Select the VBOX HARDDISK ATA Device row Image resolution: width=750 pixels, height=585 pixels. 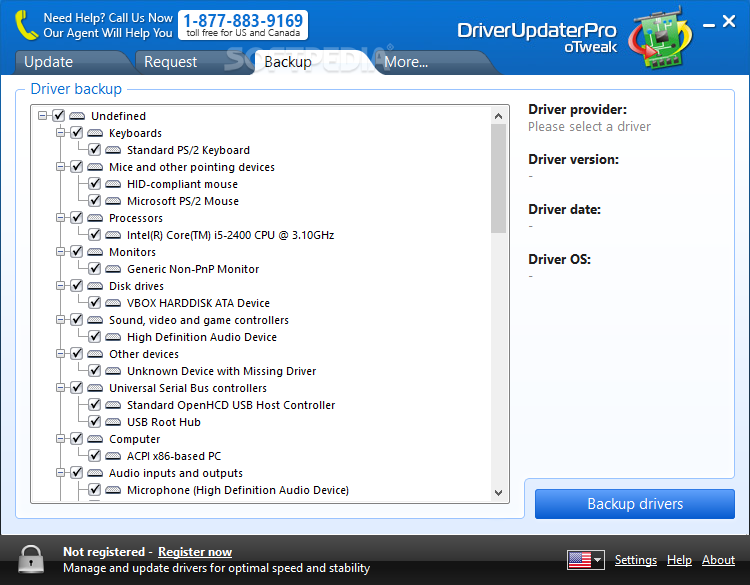[x=198, y=303]
